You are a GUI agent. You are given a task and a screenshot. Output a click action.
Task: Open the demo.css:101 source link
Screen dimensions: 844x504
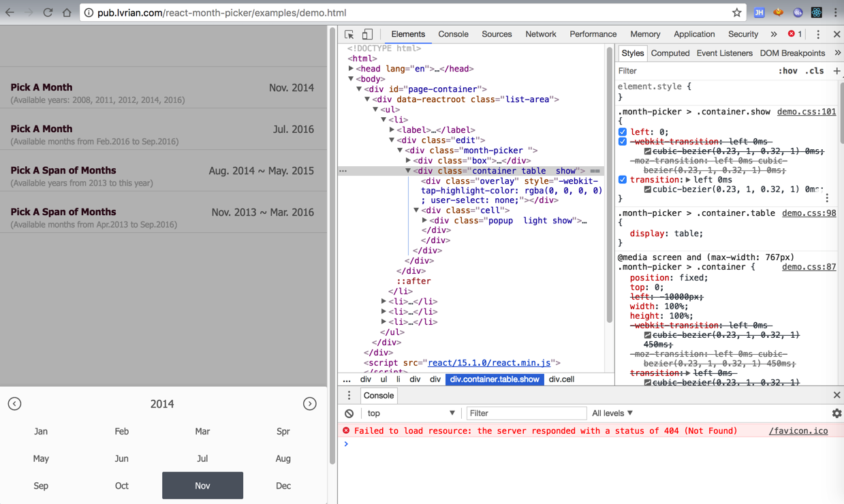(x=806, y=112)
